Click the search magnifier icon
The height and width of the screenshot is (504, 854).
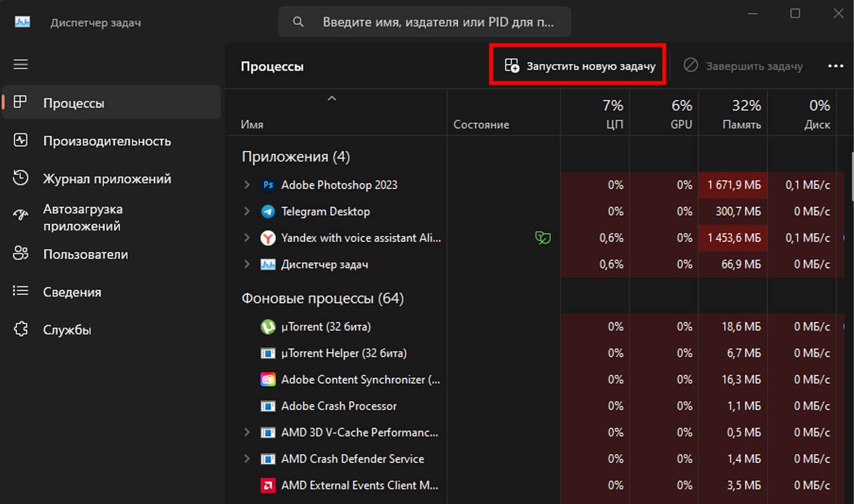[x=298, y=22]
